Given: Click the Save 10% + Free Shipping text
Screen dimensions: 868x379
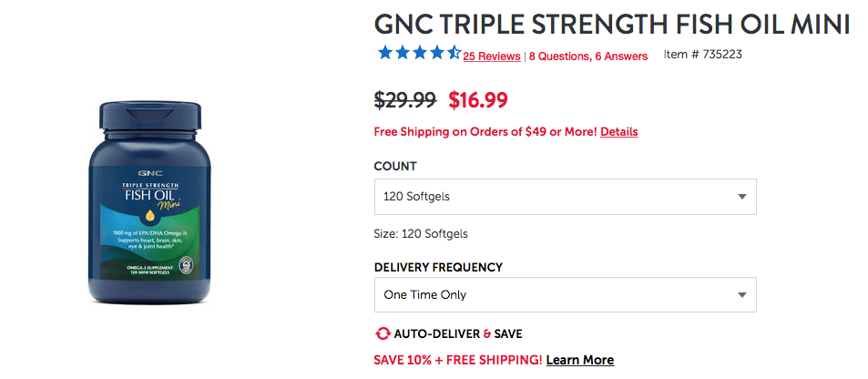Looking at the screenshot, I should pos(458,360).
